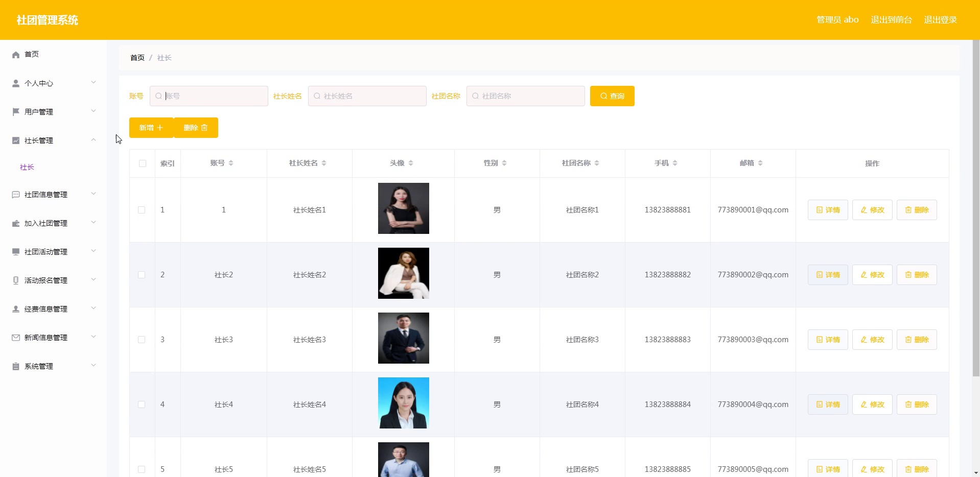Viewport: 980px width, 477px height.
Task: Open 系统管理 sidebar menu
Action: tap(53, 366)
